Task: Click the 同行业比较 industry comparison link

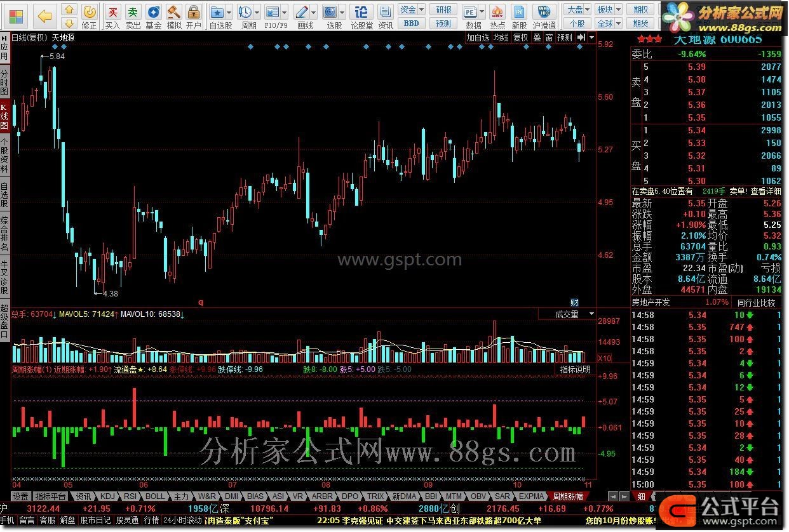Action: 756,302
